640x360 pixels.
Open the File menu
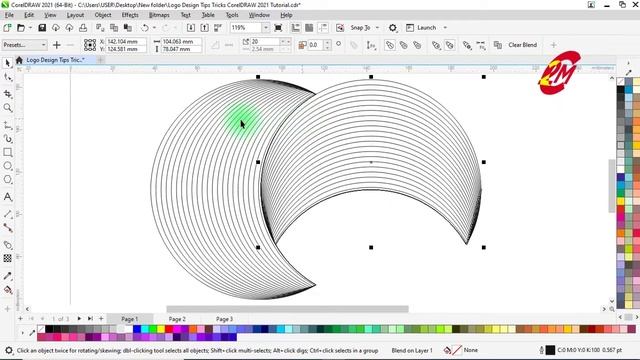point(9,15)
